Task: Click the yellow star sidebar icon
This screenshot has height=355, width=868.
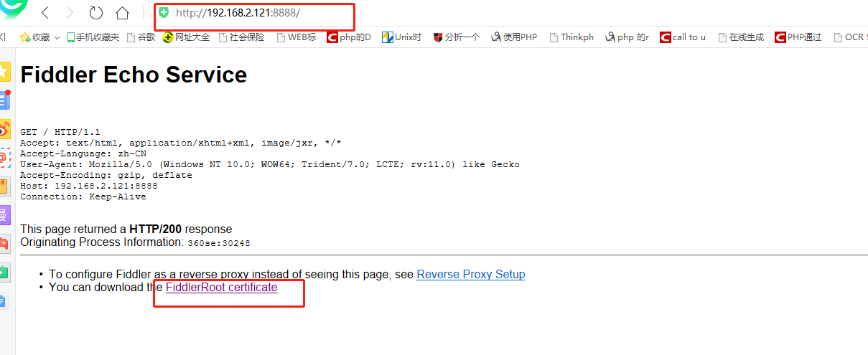Action: (x=4, y=70)
